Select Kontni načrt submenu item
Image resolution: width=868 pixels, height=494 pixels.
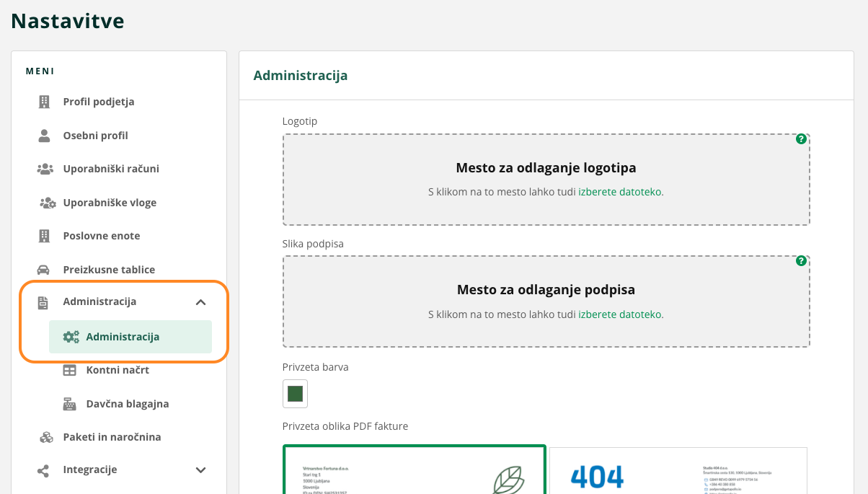118,370
